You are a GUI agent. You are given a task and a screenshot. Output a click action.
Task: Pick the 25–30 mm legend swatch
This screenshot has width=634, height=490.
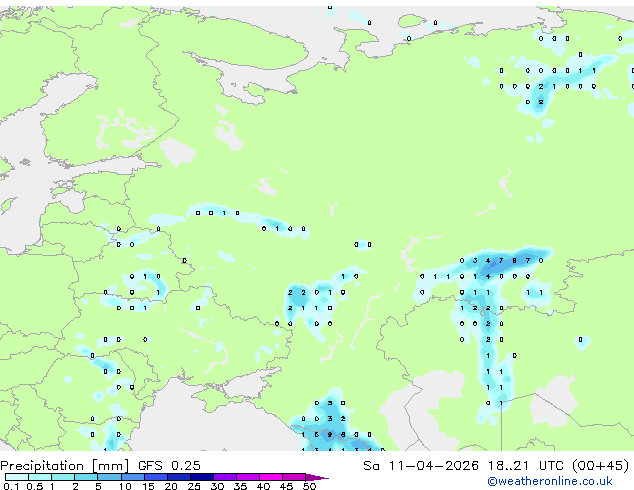tap(202, 477)
